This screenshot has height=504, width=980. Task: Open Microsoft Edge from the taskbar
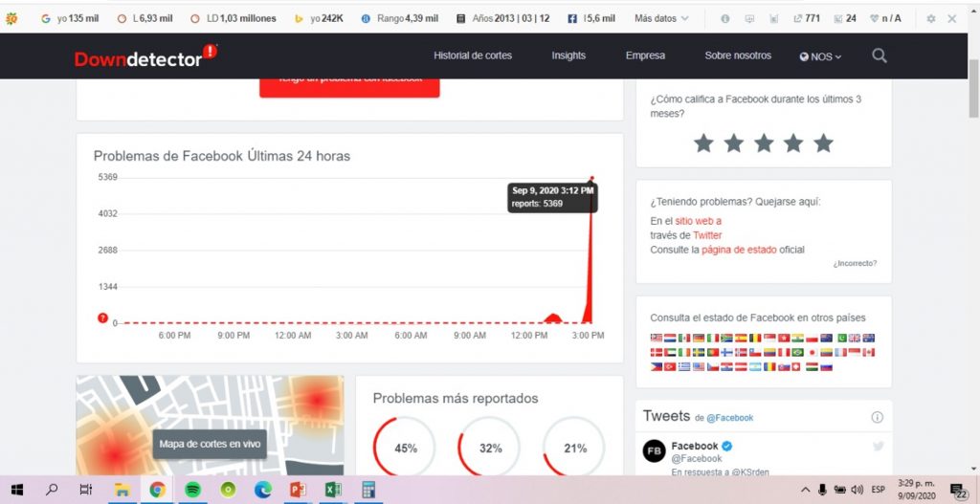(263, 490)
